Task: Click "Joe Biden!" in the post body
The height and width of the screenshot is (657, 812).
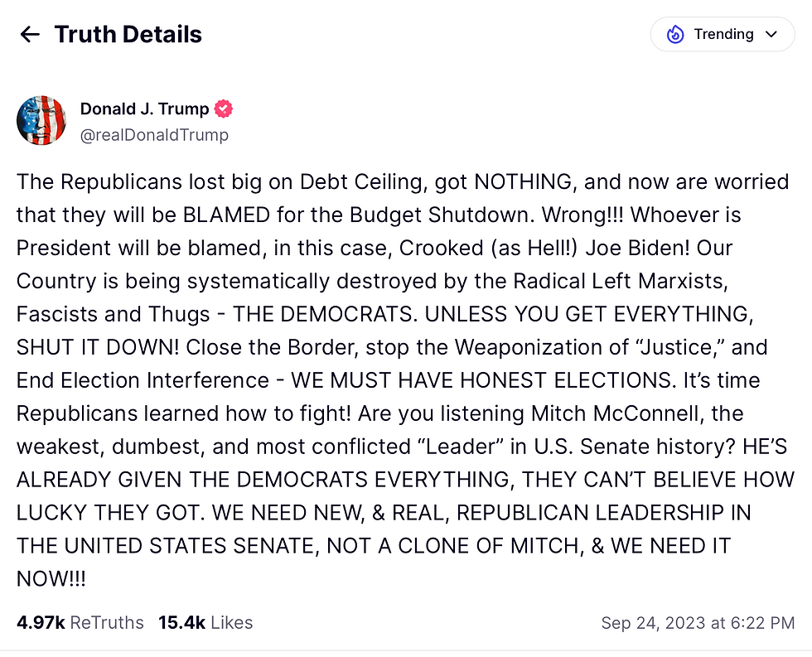Action: click(x=637, y=248)
